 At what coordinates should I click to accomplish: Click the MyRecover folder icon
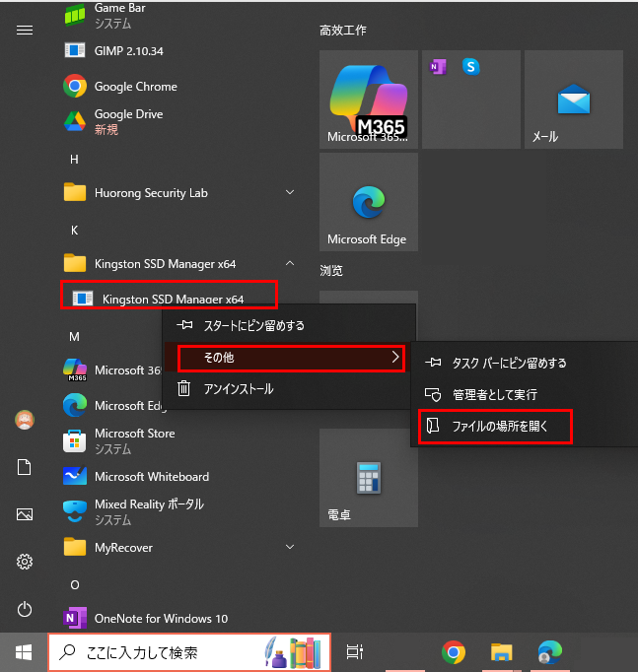(75, 547)
